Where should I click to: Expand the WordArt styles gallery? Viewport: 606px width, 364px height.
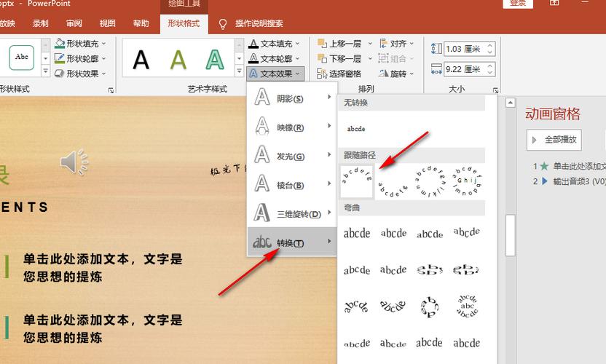coord(239,71)
